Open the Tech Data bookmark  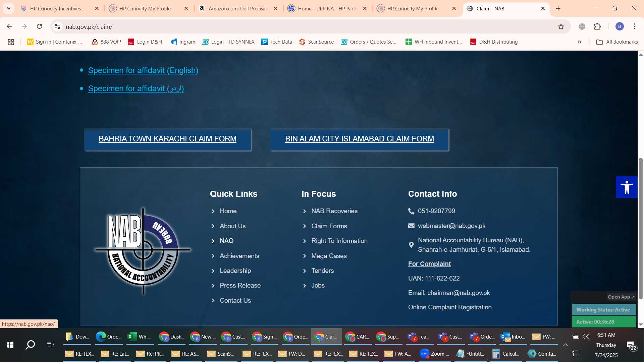(277, 42)
